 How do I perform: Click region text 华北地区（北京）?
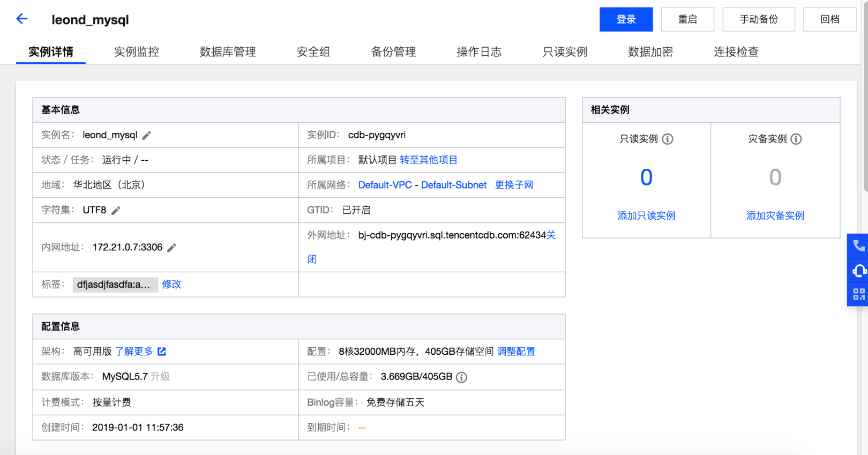tap(109, 185)
